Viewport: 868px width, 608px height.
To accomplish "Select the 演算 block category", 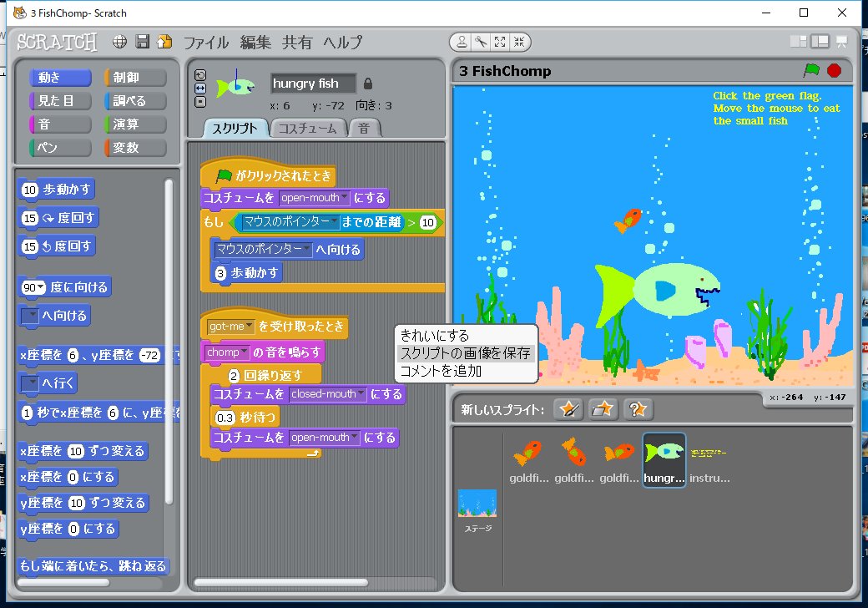I will tap(135, 124).
